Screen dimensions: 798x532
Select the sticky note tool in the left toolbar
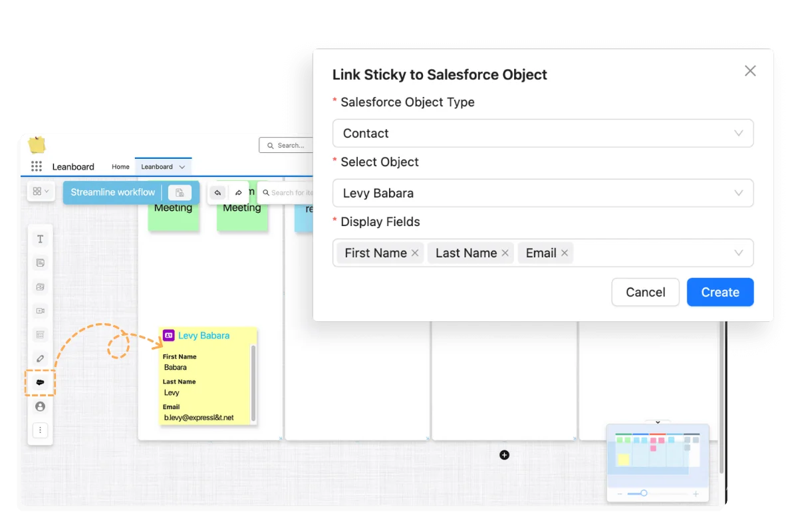coord(40,263)
